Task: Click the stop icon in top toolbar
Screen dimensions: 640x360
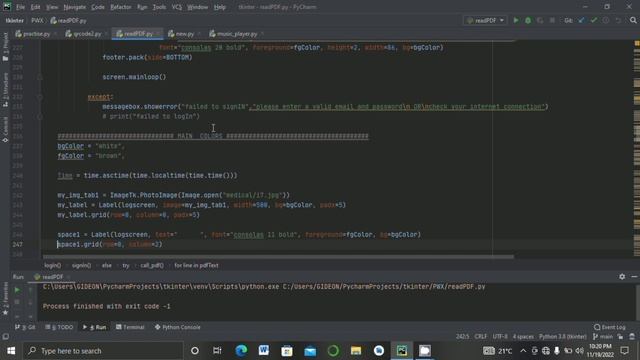Action: [x=552, y=20]
